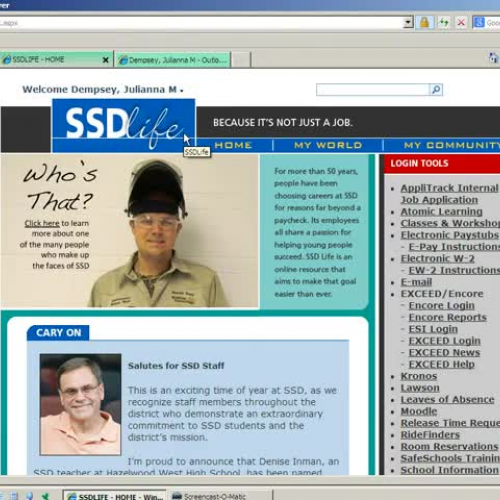Screen dimensions: 500x500
Task: Open the EXCEED Login link
Action: point(444,341)
